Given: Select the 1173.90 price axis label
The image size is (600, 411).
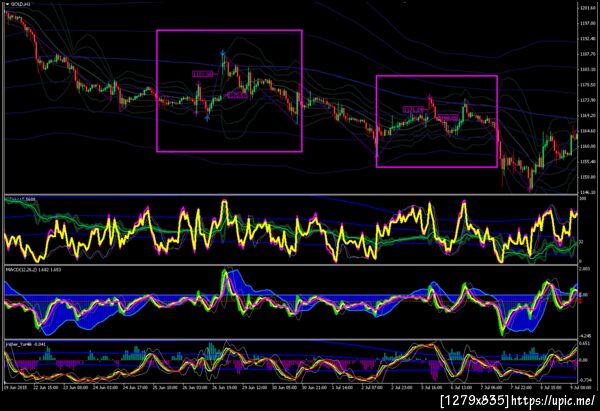Looking at the screenshot, I should pyautogui.click(x=587, y=100).
